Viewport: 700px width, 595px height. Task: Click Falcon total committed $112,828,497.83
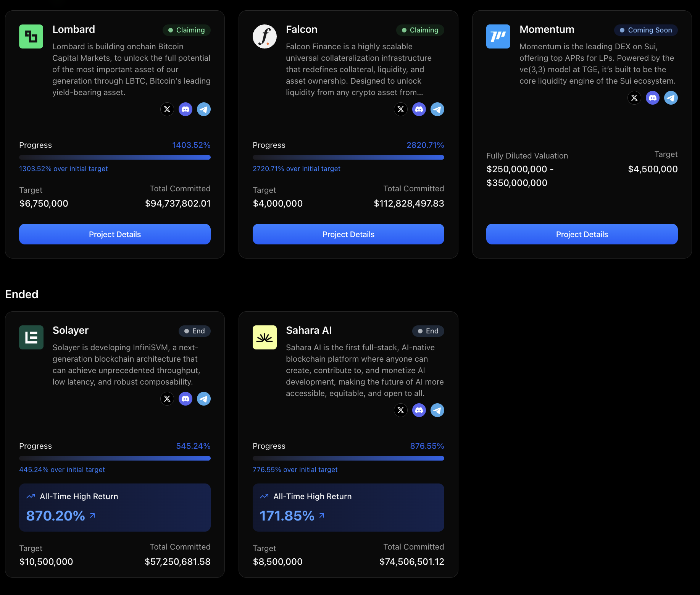tap(409, 204)
